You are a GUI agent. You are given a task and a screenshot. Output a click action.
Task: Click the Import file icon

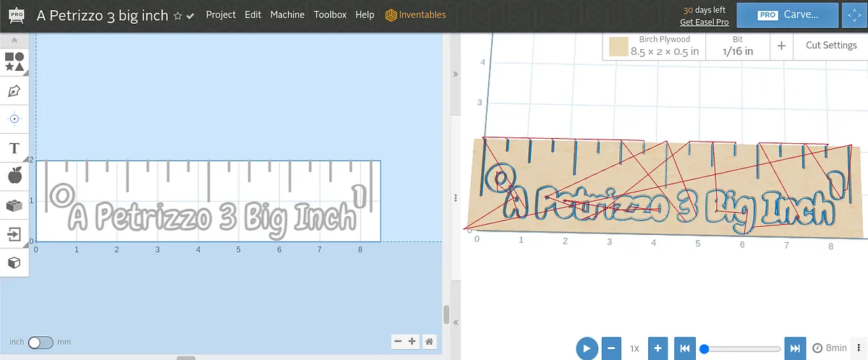pyautogui.click(x=14, y=233)
